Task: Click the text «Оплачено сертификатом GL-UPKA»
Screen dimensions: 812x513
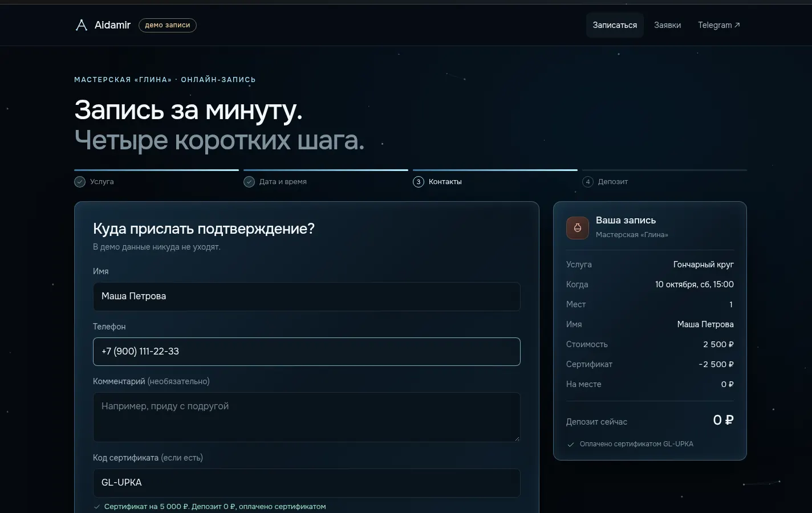Action: click(x=636, y=444)
